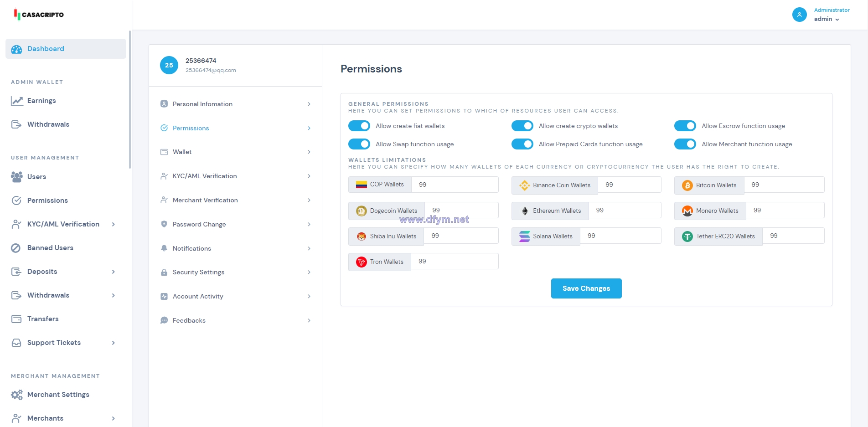Click the admin avatar icon

[x=800, y=15]
